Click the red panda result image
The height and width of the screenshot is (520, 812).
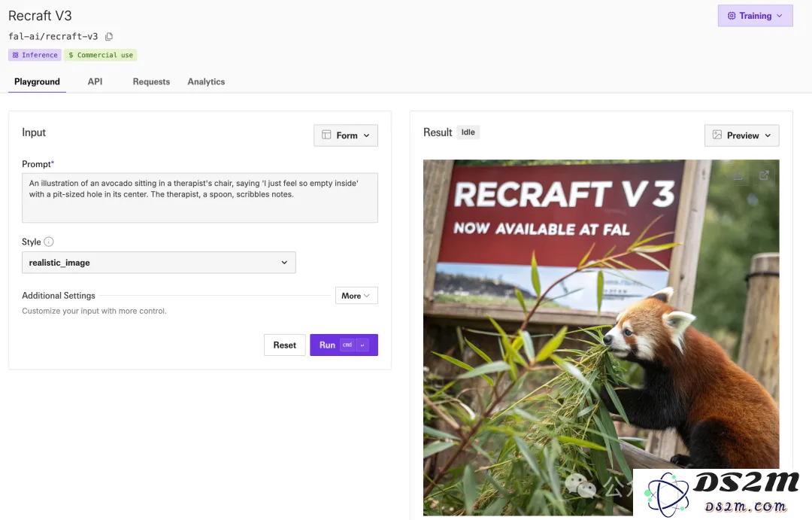click(601, 337)
